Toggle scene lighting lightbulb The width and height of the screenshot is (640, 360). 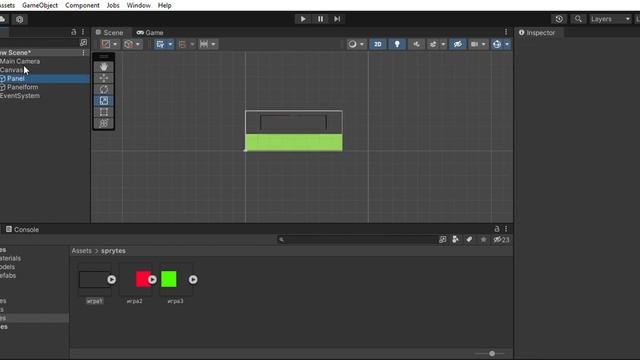(x=397, y=44)
